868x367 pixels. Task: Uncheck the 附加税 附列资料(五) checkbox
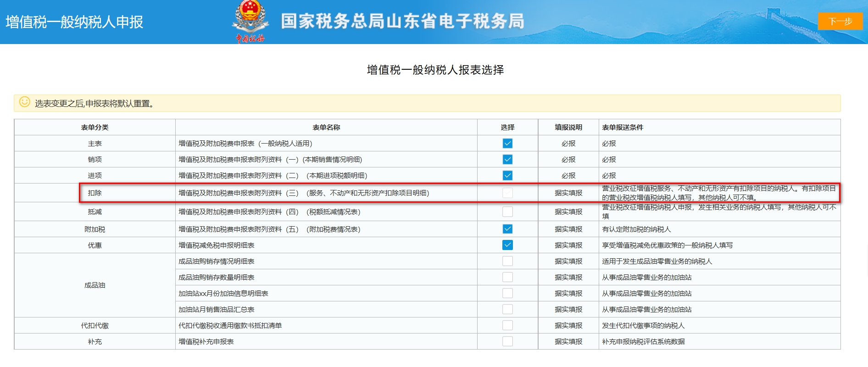(507, 229)
